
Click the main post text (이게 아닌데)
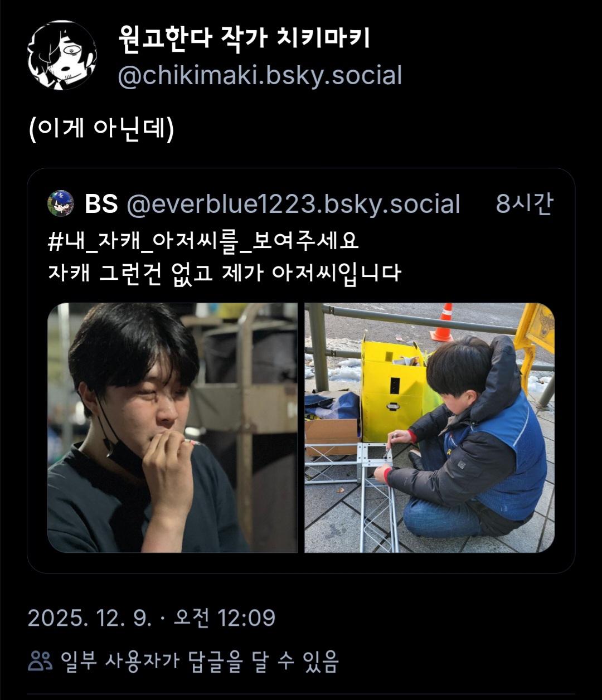click(101, 129)
